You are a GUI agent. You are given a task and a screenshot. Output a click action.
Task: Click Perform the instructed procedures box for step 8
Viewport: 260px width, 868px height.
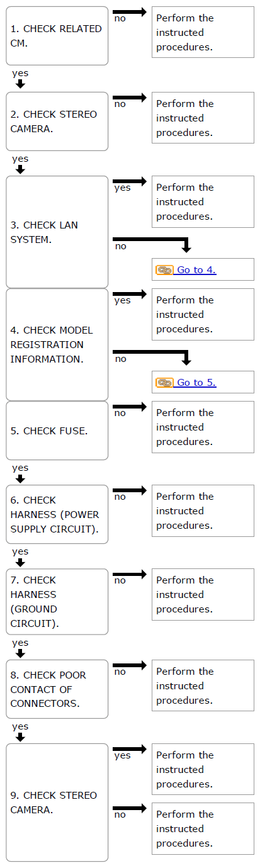203,685
